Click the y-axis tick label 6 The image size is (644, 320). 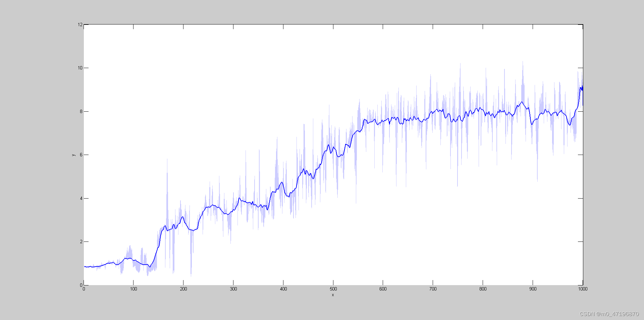click(x=81, y=155)
